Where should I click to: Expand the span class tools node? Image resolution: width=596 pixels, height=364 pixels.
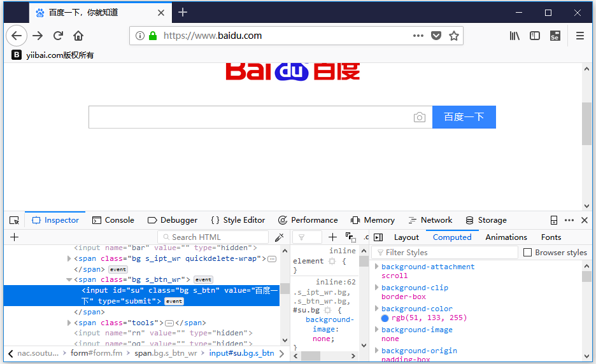69,323
